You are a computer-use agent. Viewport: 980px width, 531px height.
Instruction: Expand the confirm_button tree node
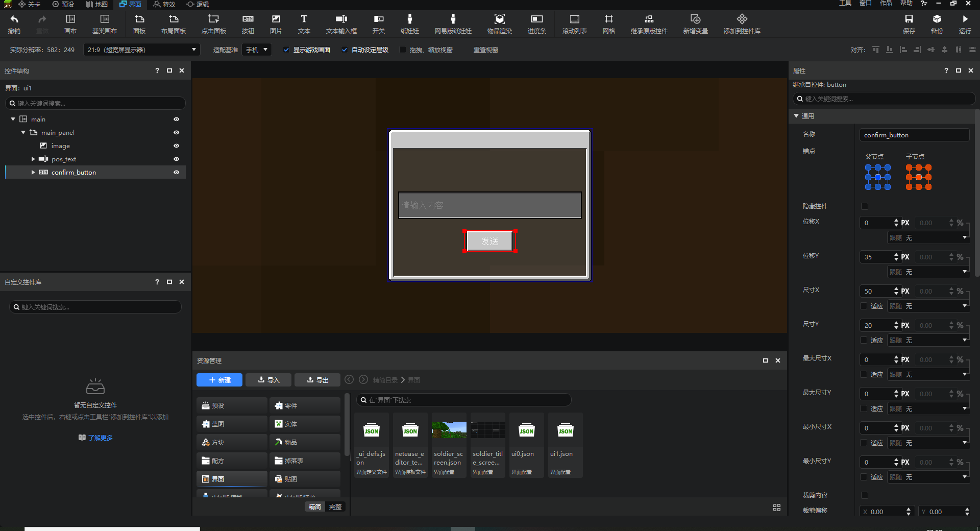(33, 173)
